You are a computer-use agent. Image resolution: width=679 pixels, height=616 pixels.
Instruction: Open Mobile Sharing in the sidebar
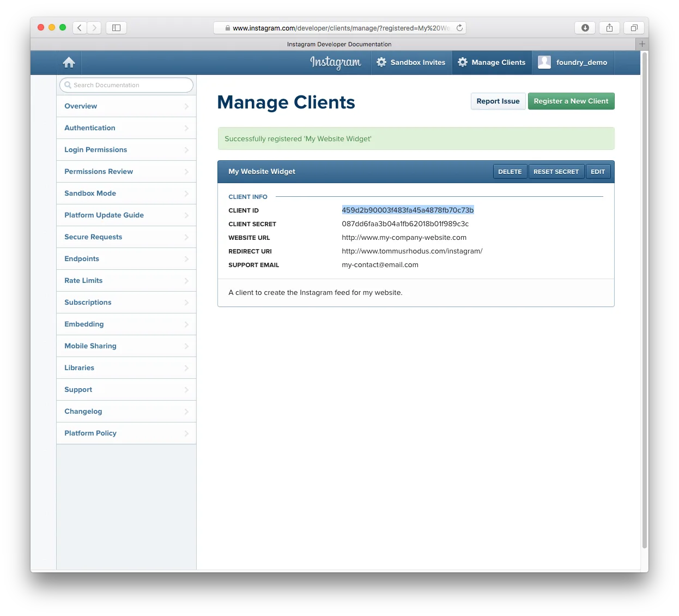pos(126,346)
